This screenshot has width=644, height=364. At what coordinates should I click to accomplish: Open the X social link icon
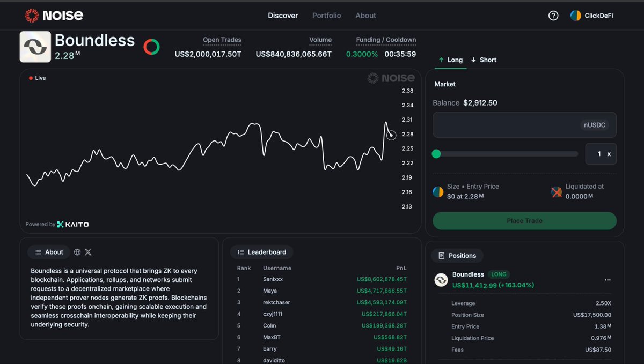pos(88,252)
